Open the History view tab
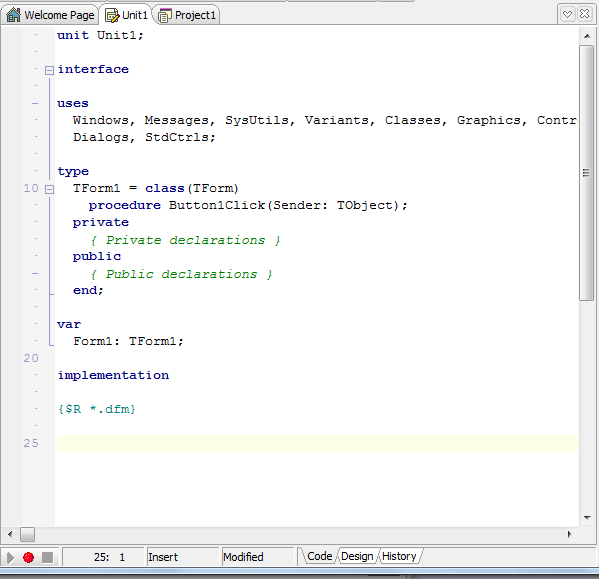The width and height of the screenshot is (599, 579). [399, 556]
